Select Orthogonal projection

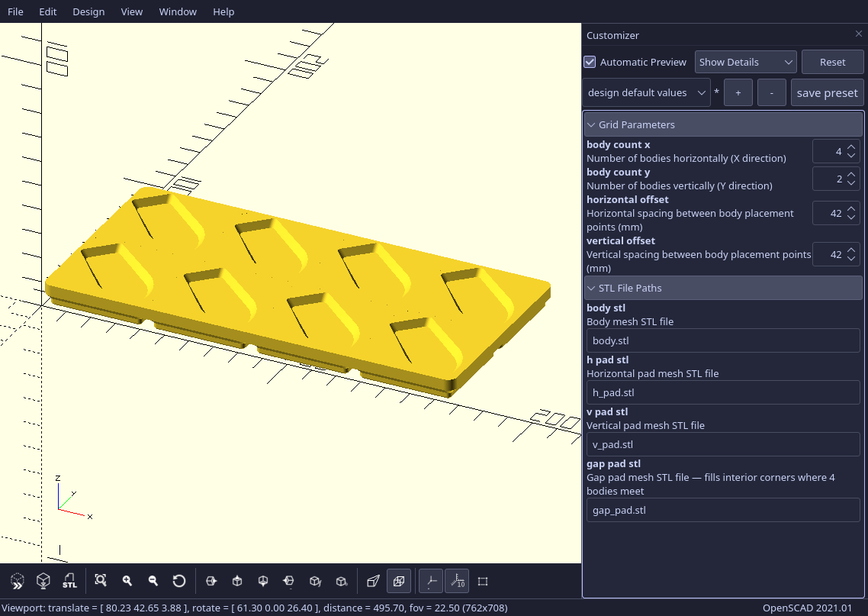pyautogui.click(x=399, y=581)
